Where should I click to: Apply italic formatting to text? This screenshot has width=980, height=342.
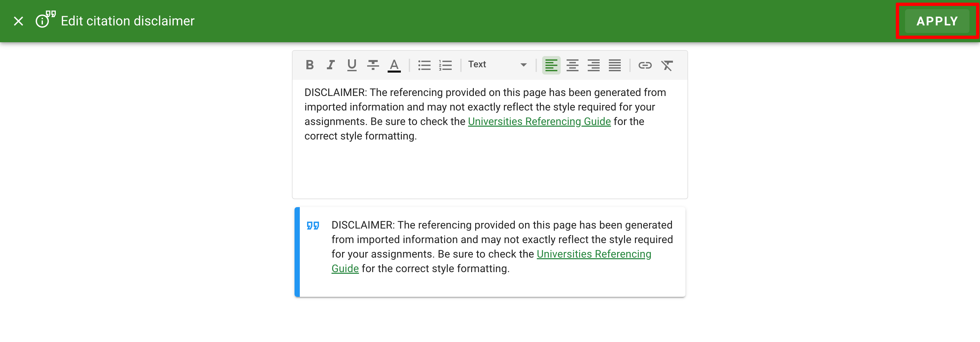click(330, 65)
